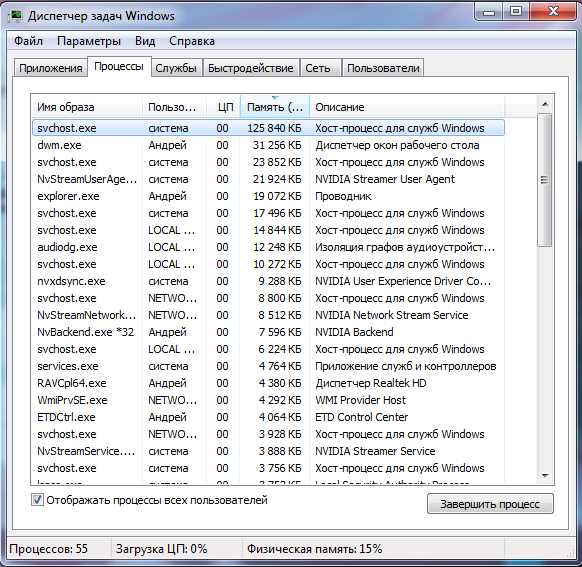
Task: Sort by ЦП column header
Action: pos(223,107)
